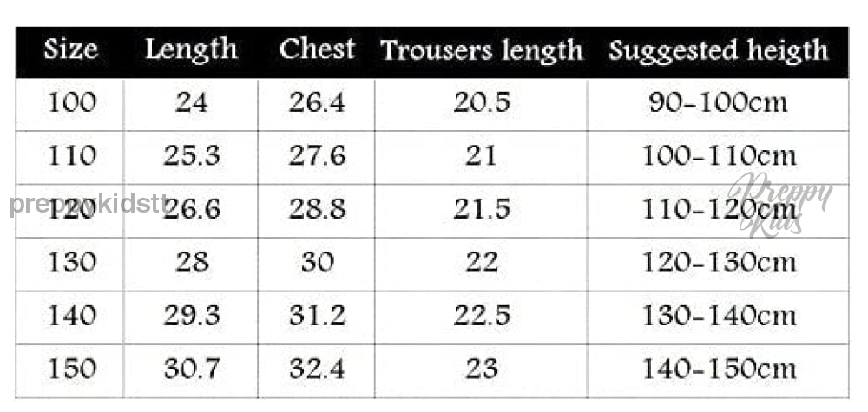The image size is (868, 412).
Task: Click the Size column header
Action: (70, 49)
